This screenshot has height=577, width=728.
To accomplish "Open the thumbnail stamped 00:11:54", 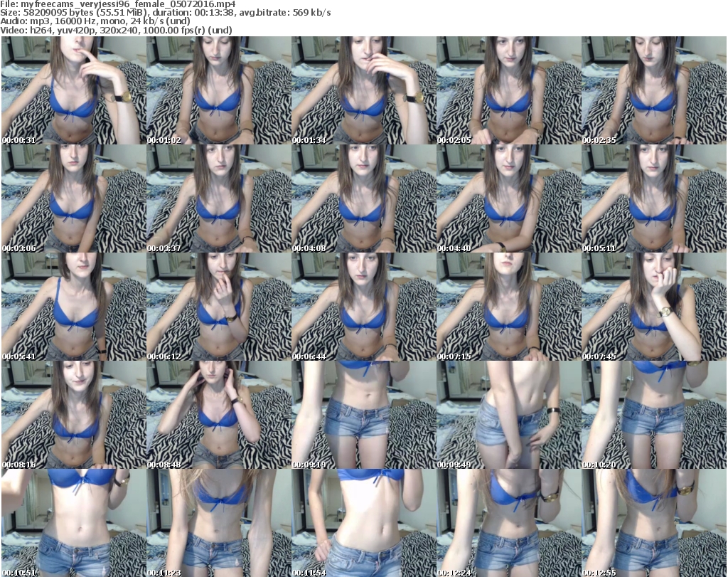I will tap(364, 523).
